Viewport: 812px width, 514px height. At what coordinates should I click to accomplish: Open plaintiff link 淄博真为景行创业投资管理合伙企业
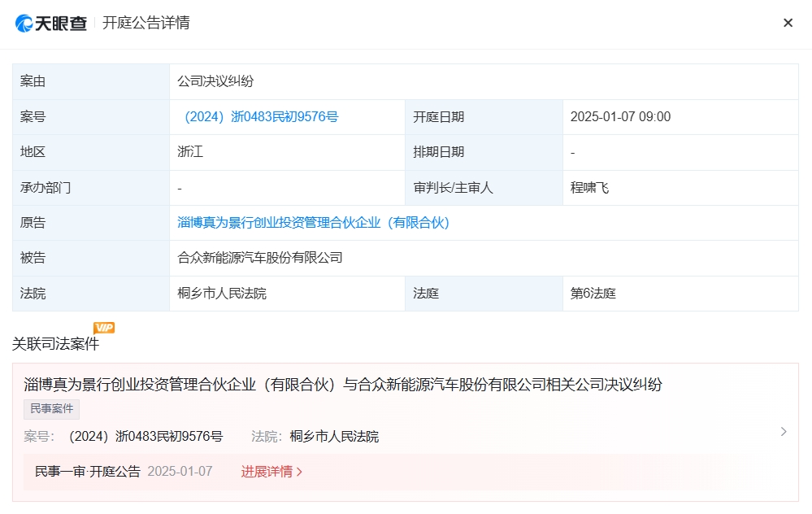tap(313, 223)
